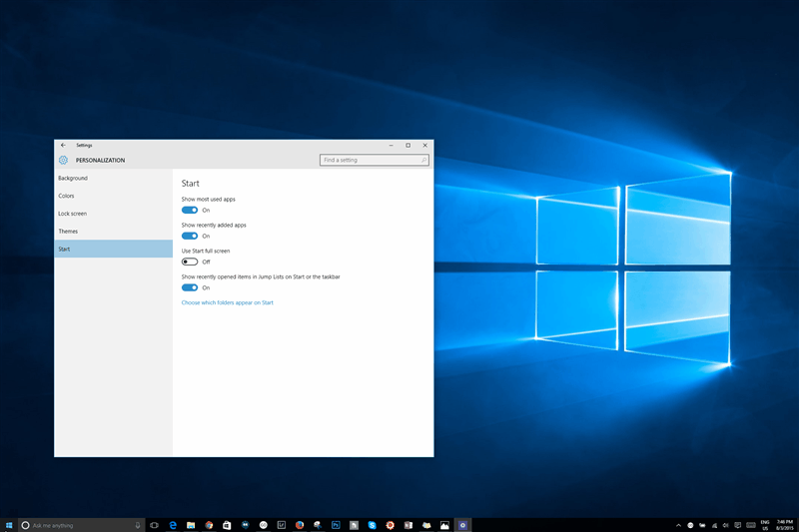Select Background in the sidebar
The height and width of the screenshot is (532, 799).
pyautogui.click(x=73, y=179)
